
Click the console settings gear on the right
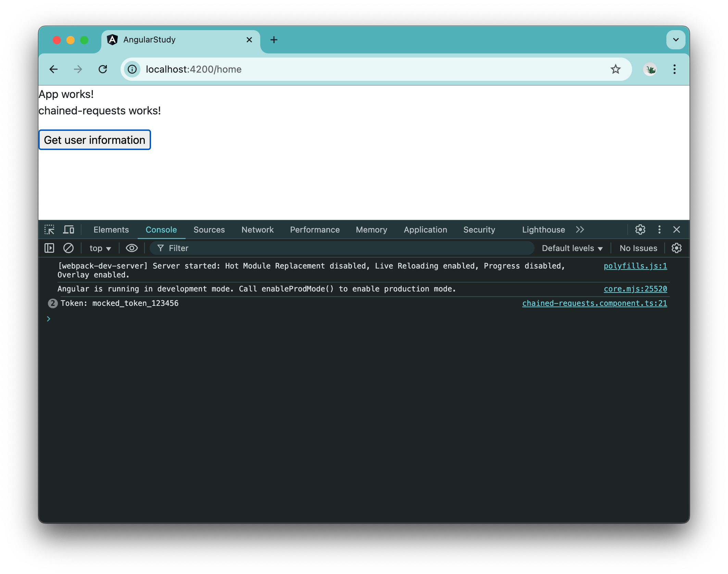coord(677,248)
